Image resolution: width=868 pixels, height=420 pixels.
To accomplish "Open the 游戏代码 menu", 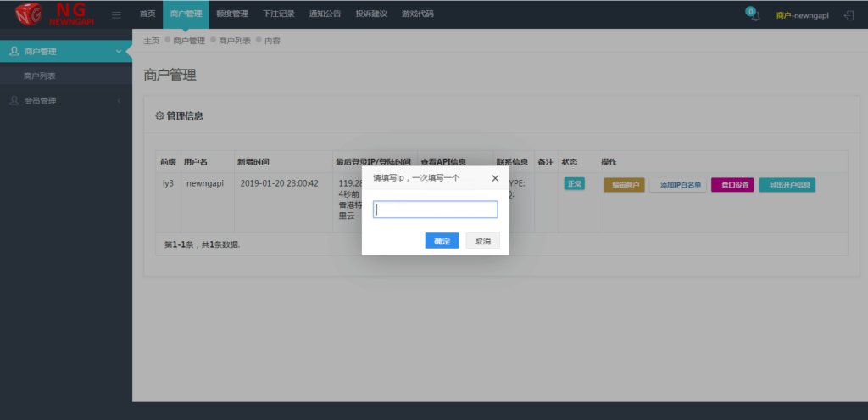I will pos(417,14).
